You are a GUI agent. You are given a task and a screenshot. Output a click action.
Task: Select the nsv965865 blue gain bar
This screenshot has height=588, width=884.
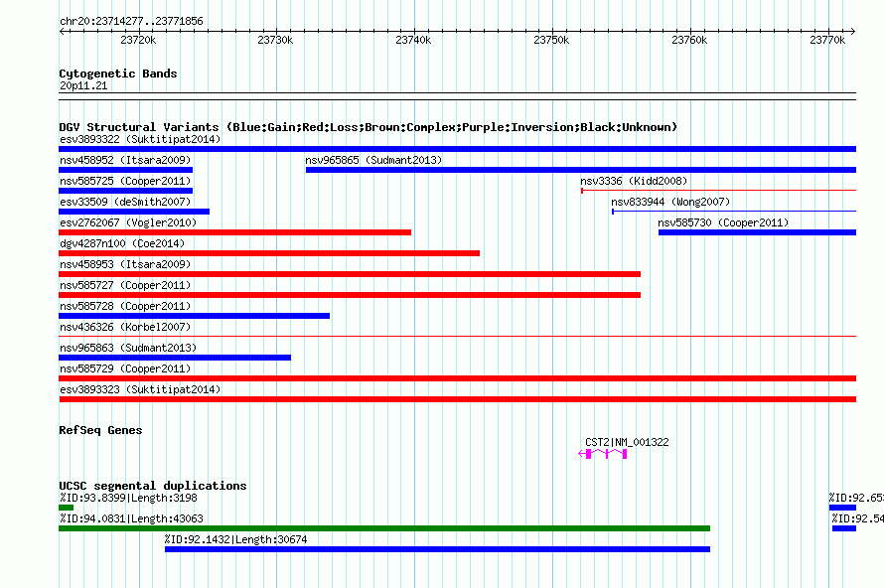[581, 170]
